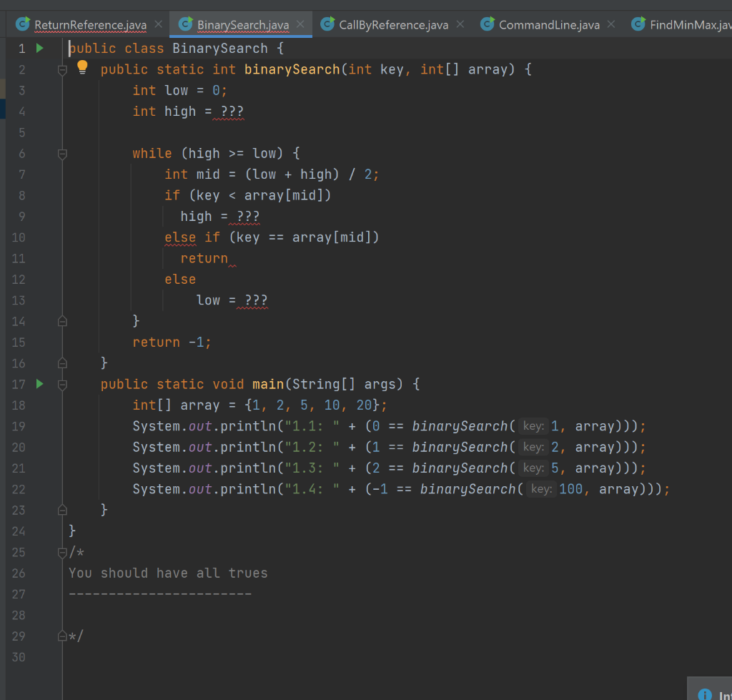Click line number 5 in the gutter
Viewport: 732px width, 700px height.
21,132
